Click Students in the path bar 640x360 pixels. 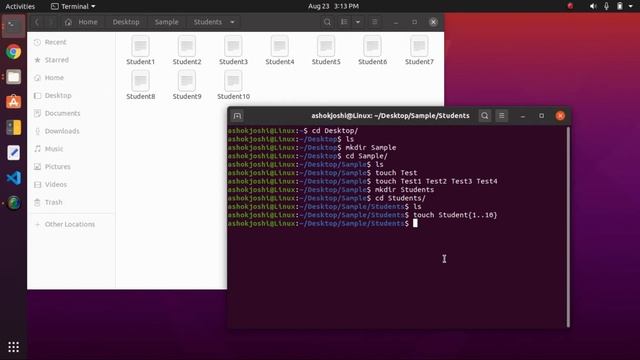(208, 22)
